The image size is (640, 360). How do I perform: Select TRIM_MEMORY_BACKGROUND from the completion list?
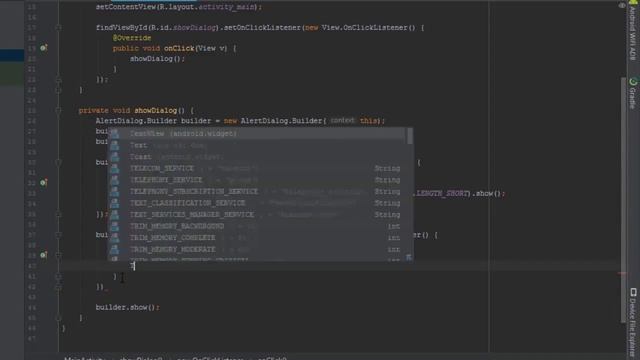(x=257, y=226)
